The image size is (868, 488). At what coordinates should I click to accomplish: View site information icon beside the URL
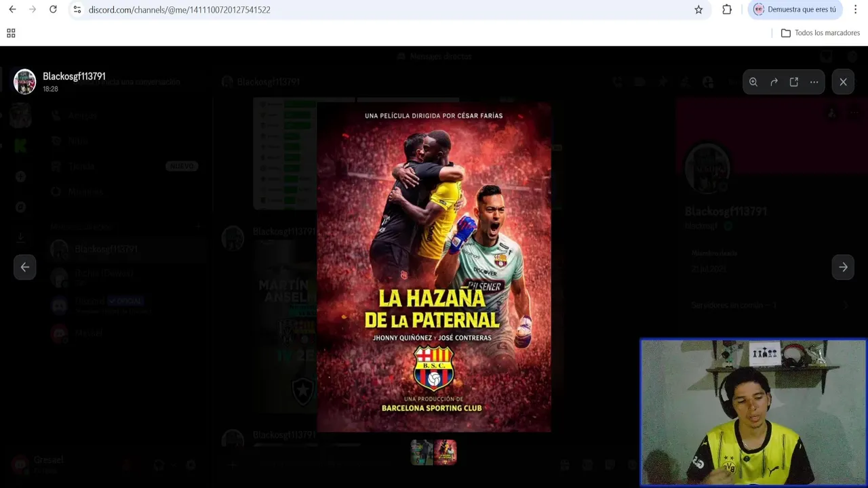click(x=77, y=9)
